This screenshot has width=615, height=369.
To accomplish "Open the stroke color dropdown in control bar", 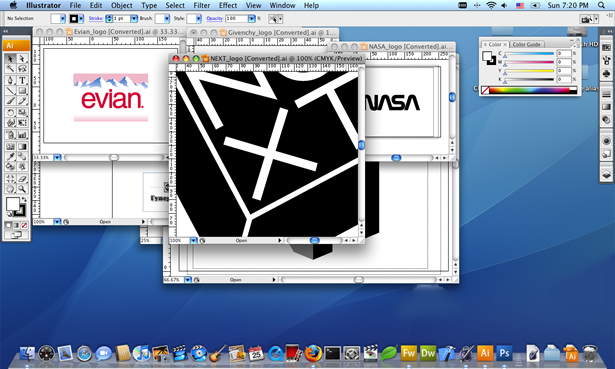I will point(81,18).
